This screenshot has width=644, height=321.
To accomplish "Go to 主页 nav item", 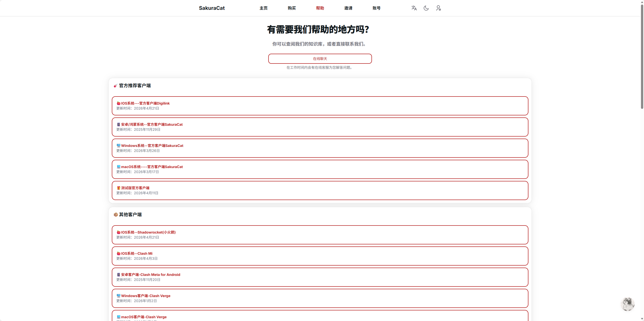I will [x=263, y=8].
